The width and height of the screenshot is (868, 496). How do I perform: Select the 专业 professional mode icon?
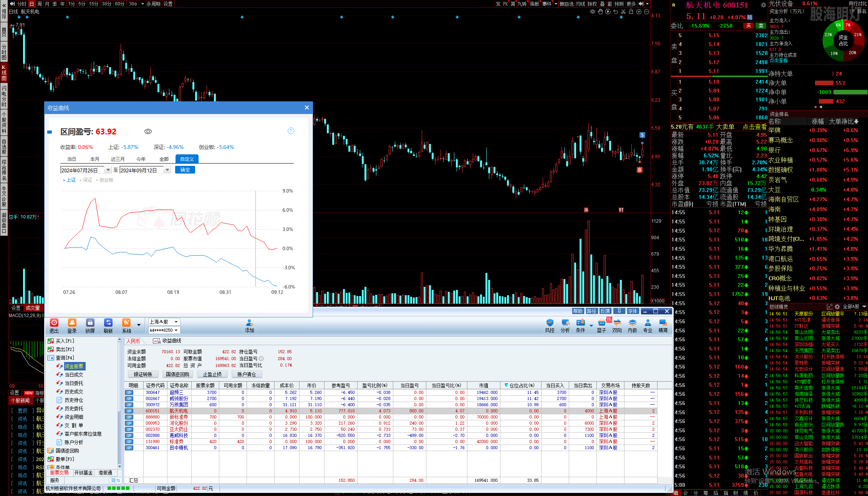point(648,326)
